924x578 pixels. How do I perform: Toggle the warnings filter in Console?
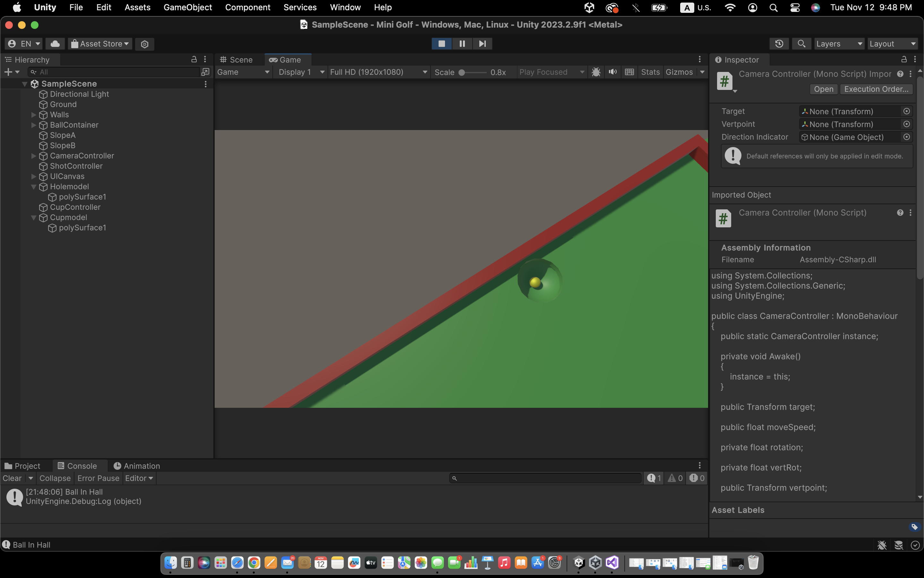click(x=675, y=478)
